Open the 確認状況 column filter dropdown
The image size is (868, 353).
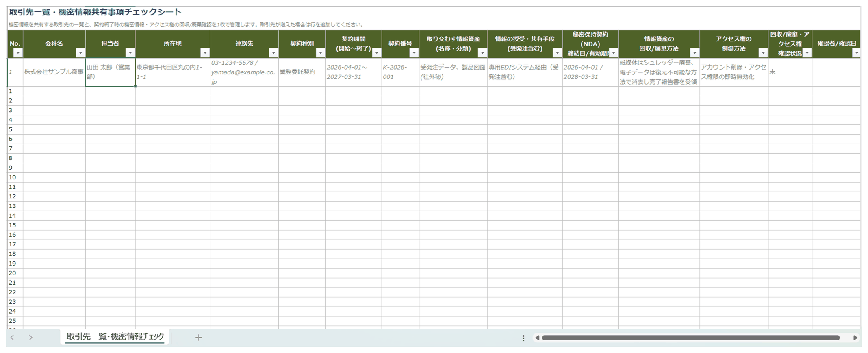tap(807, 53)
